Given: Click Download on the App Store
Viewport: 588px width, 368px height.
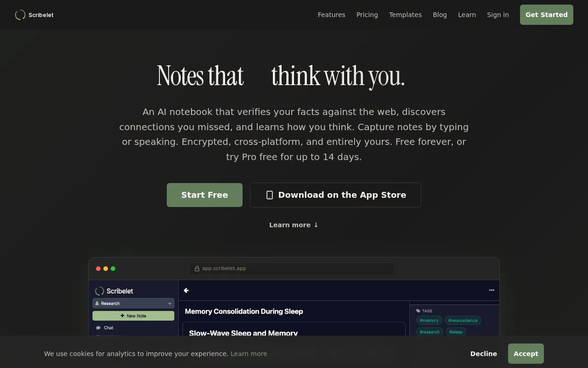Looking at the screenshot, I should click(335, 195).
